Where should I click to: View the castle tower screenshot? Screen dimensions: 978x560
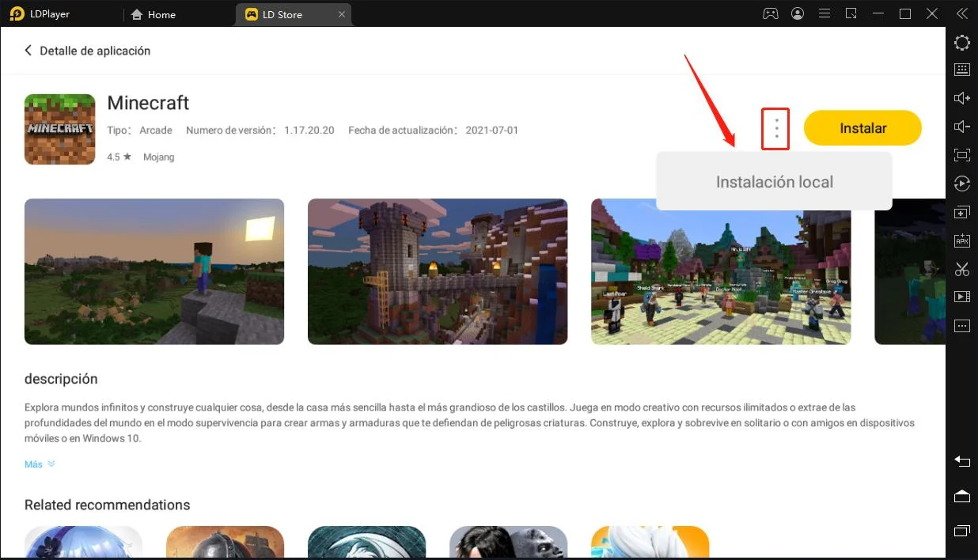tap(438, 271)
